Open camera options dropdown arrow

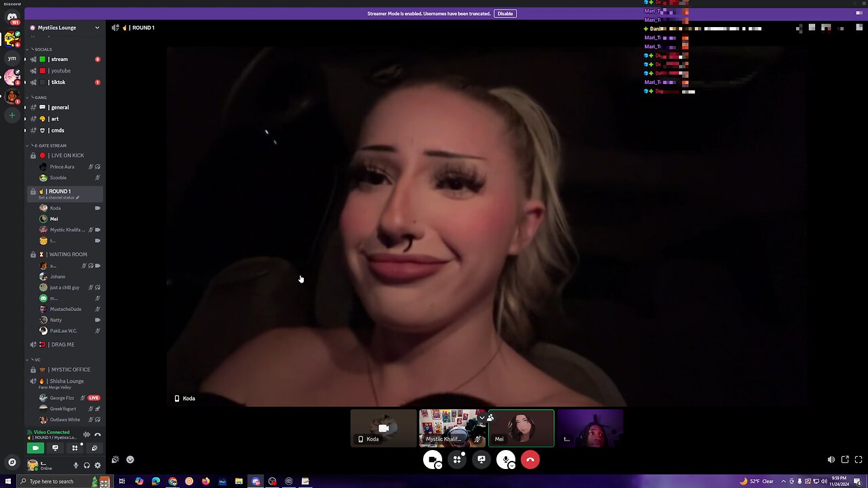click(x=439, y=466)
